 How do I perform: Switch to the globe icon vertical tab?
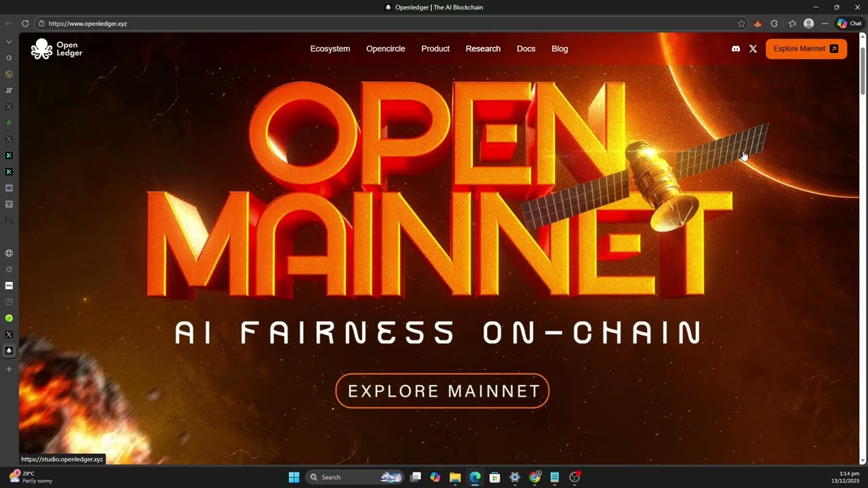[9, 253]
